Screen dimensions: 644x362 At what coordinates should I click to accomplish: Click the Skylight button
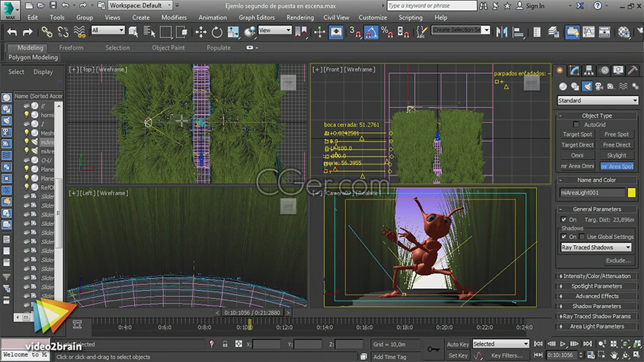[616, 155]
